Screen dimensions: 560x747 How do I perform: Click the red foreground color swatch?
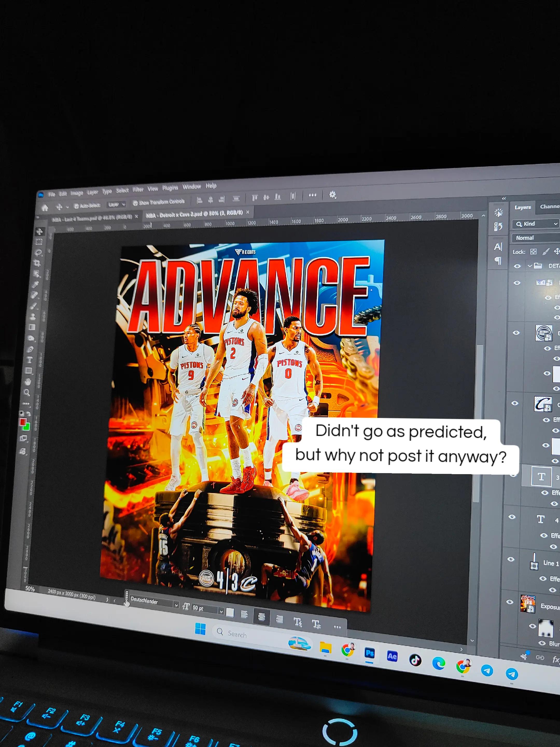[x=23, y=422]
